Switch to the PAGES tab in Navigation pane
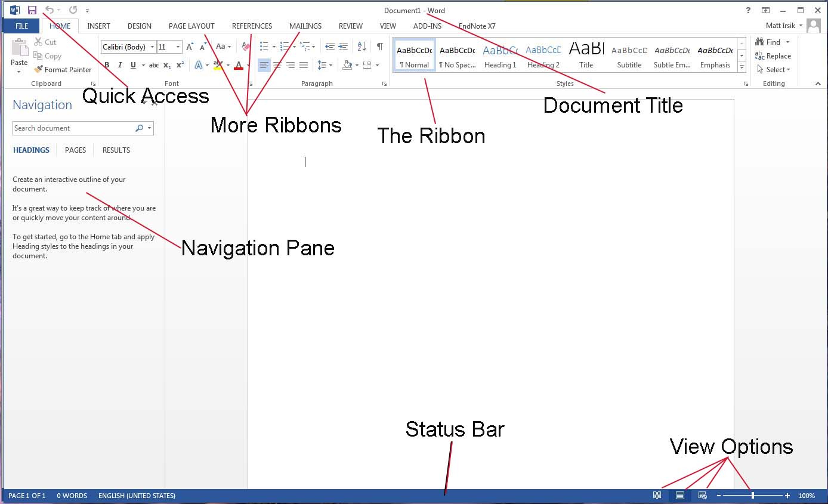This screenshot has width=828, height=504. tap(75, 150)
